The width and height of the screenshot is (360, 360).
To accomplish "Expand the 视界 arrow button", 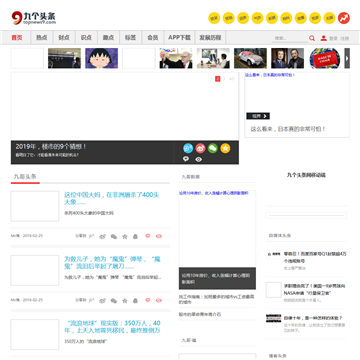I will 258,116.
